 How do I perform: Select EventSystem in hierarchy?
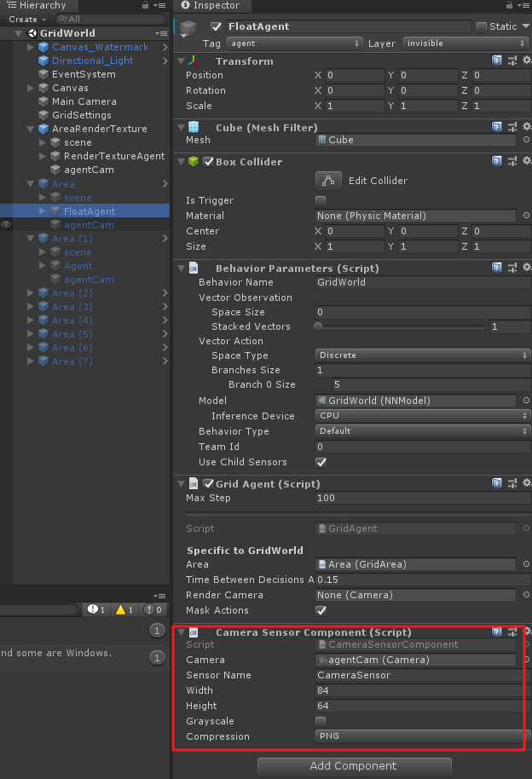click(84, 74)
